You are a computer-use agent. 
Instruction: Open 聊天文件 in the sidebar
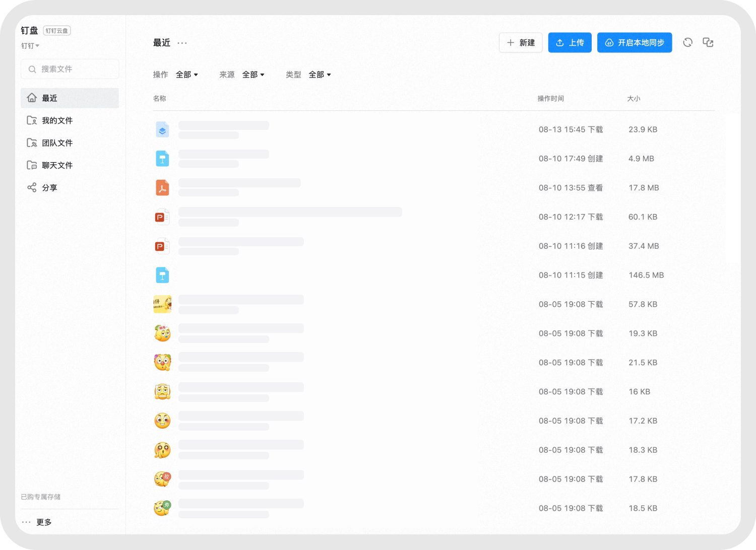tap(70, 165)
